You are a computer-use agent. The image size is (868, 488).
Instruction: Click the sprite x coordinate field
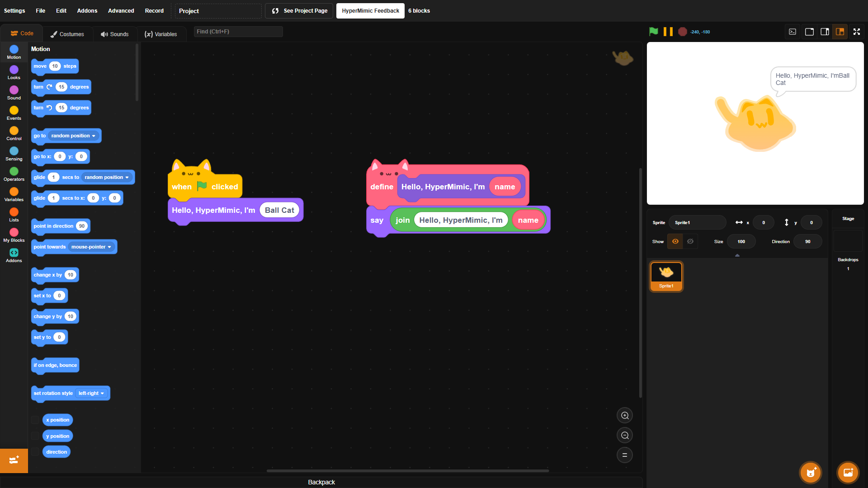(x=764, y=222)
